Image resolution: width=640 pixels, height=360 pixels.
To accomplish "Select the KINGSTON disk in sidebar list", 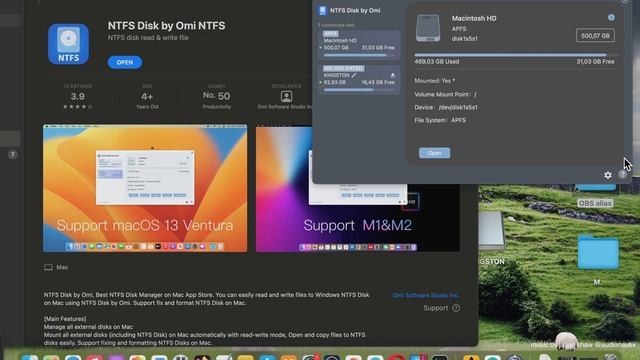I will (x=359, y=79).
